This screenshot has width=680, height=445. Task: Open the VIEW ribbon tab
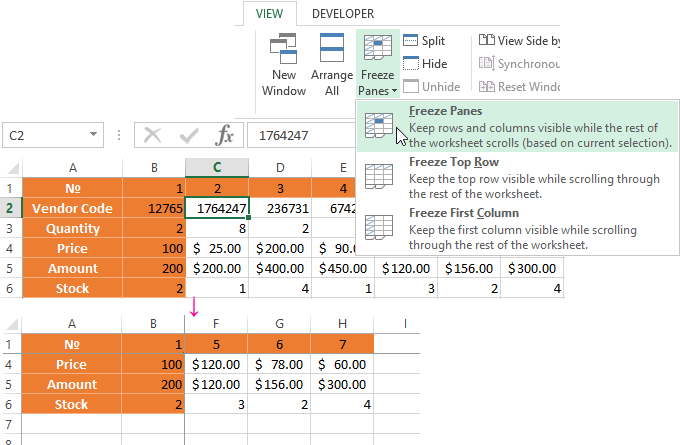(x=270, y=14)
